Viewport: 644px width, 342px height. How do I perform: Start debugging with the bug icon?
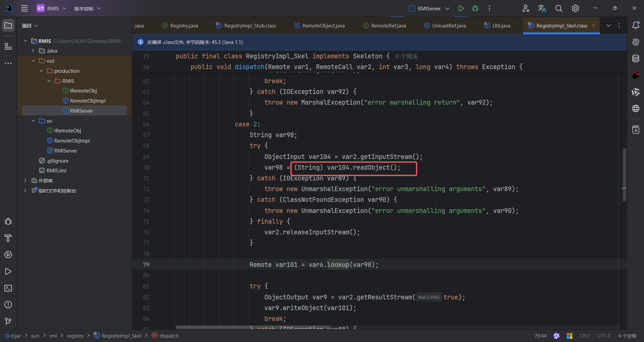[475, 8]
